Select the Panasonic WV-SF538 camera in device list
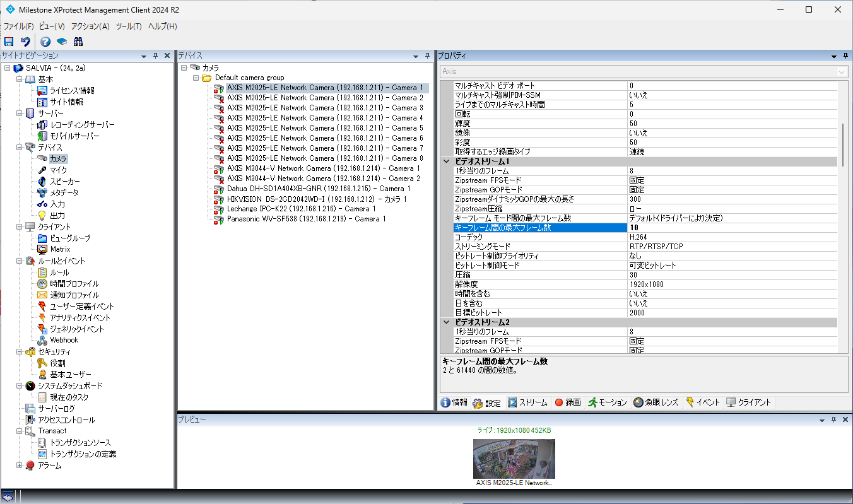 click(x=306, y=219)
